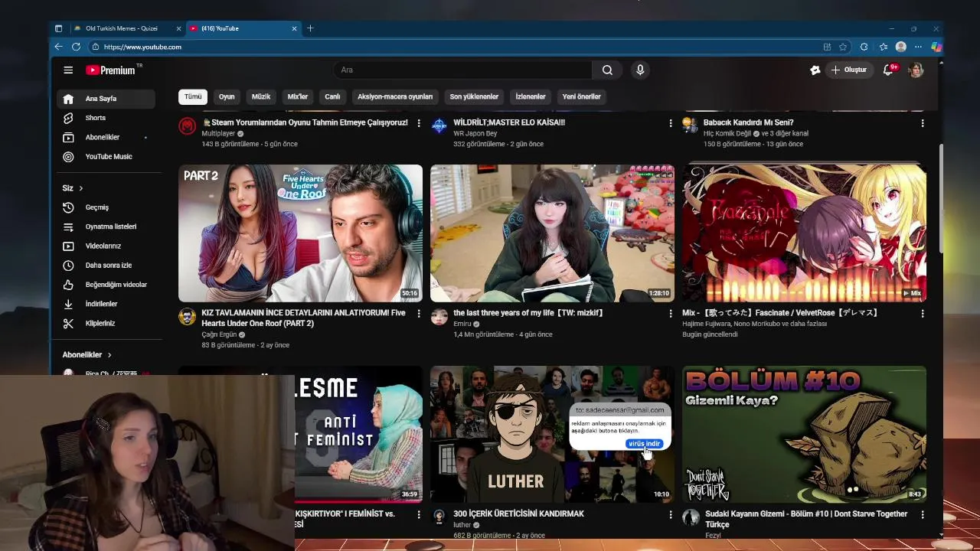
Task: Expand the Siz section chevron
Action: pos(80,188)
